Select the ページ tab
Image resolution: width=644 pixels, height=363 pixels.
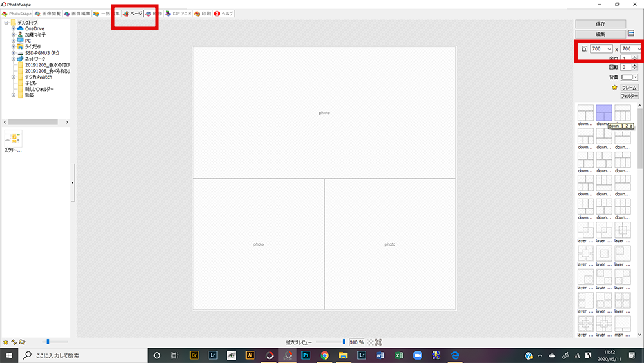[133, 14]
